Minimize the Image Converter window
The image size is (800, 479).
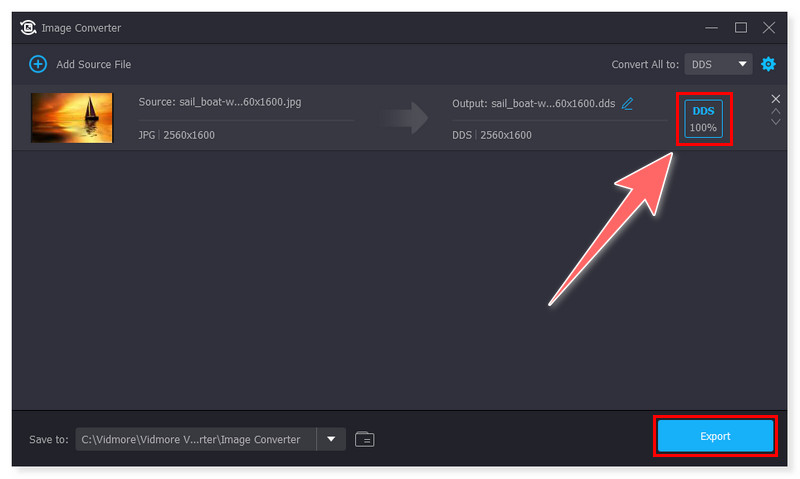tap(712, 27)
